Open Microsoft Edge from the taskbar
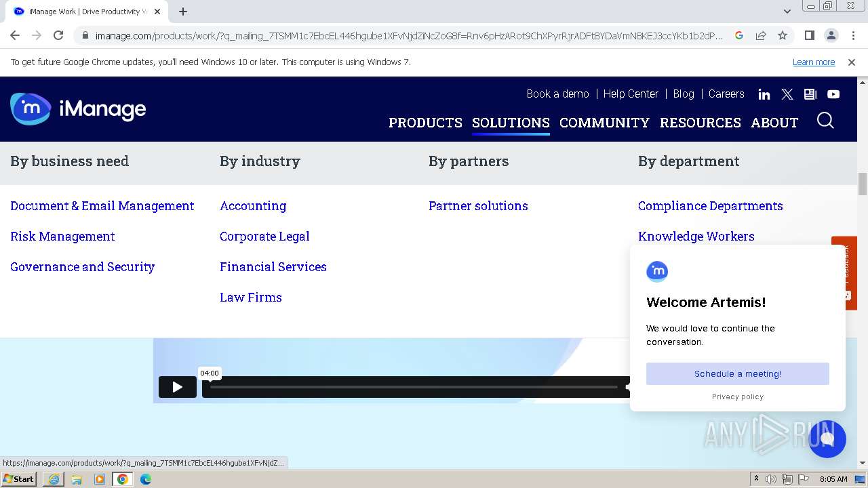 [x=146, y=479]
